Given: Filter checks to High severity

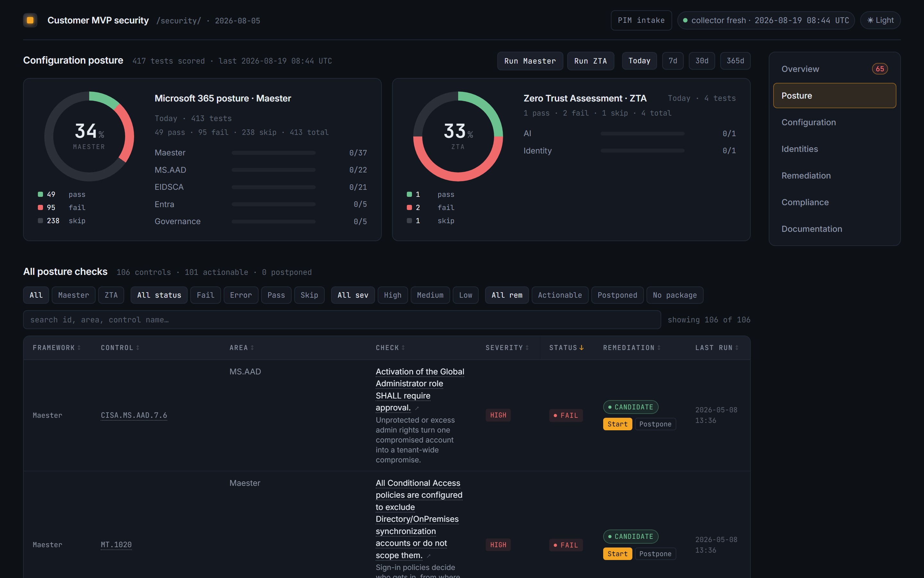Looking at the screenshot, I should pos(392,295).
